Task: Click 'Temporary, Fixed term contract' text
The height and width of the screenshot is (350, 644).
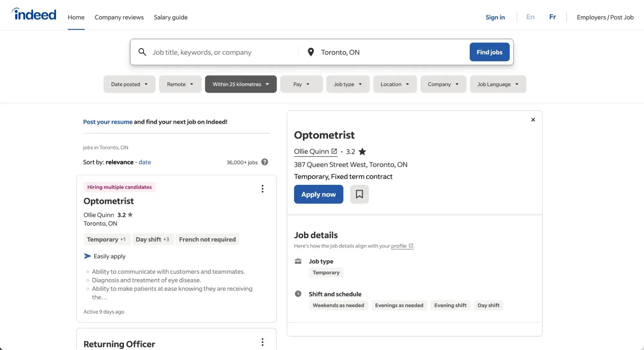Action: 343,176
